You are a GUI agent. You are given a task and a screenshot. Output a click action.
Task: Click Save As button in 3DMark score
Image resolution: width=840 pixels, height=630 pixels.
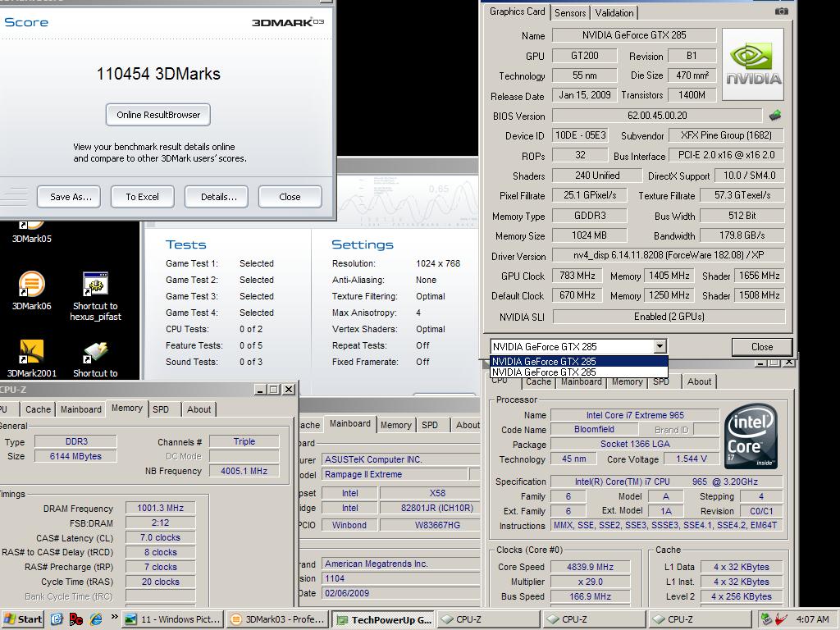(71, 197)
